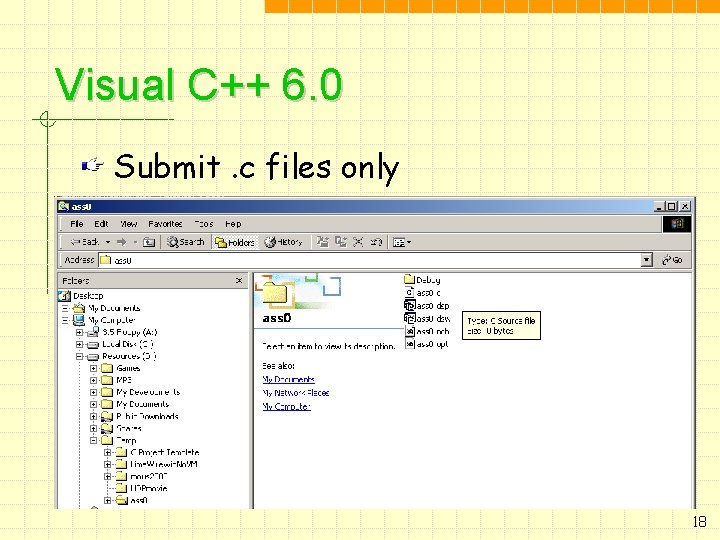Open the Back history dropdown arrow
This screenshot has height=540, width=720.
(x=108, y=242)
